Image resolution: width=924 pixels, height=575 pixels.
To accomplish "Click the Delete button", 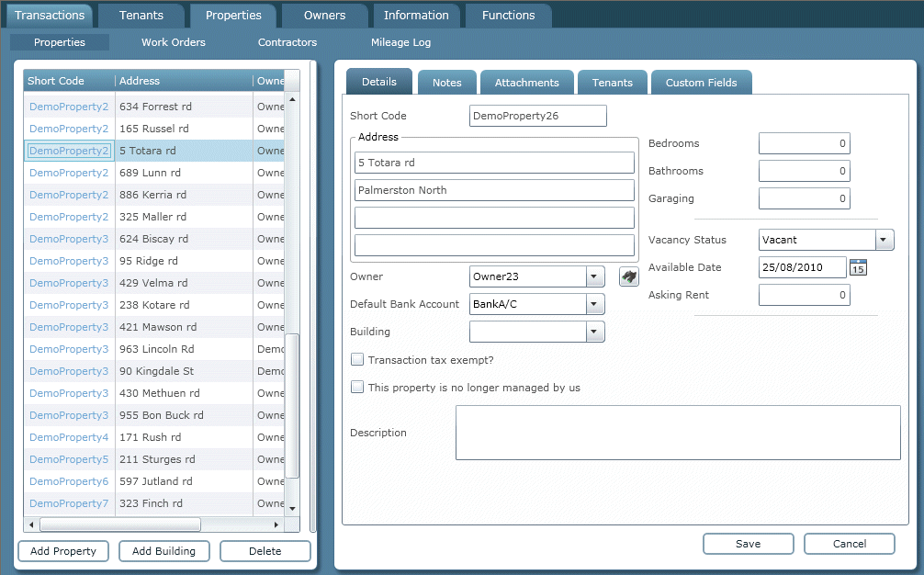I will pos(265,551).
